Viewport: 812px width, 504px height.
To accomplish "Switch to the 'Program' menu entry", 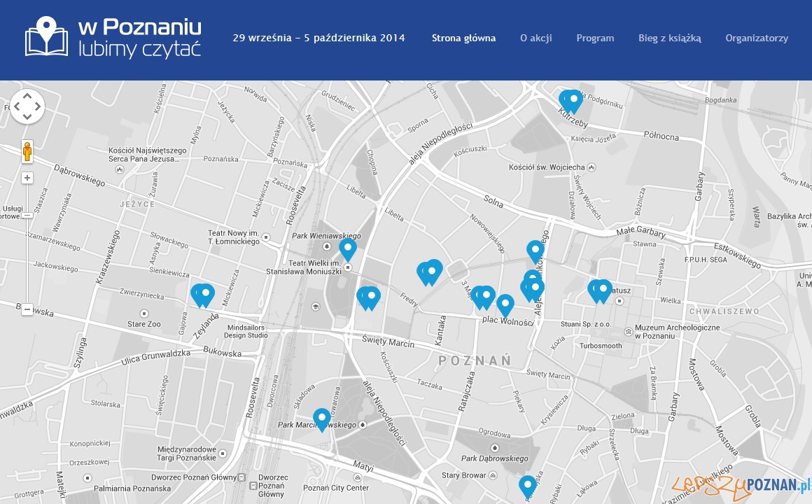I will (x=595, y=38).
